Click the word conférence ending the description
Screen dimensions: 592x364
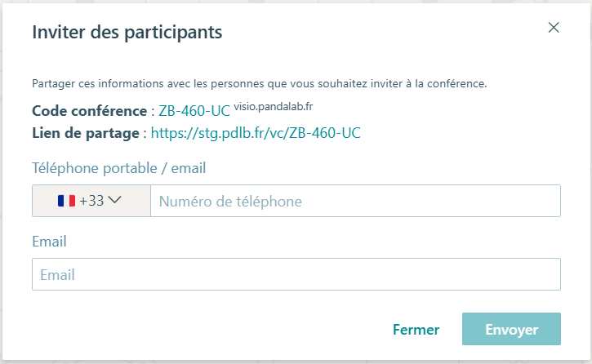pyautogui.click(x=456, y=83)
